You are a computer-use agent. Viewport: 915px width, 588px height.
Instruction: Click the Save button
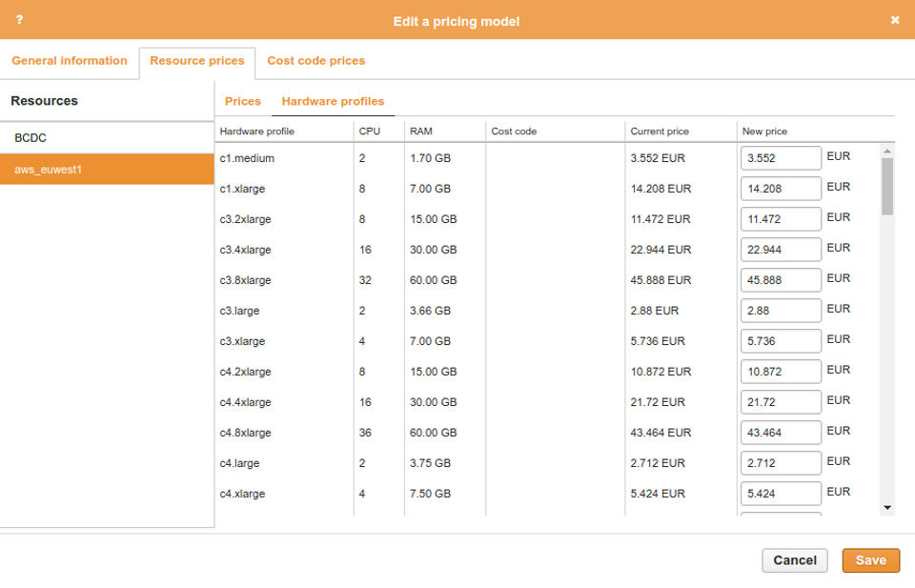[x=870, y=560]
